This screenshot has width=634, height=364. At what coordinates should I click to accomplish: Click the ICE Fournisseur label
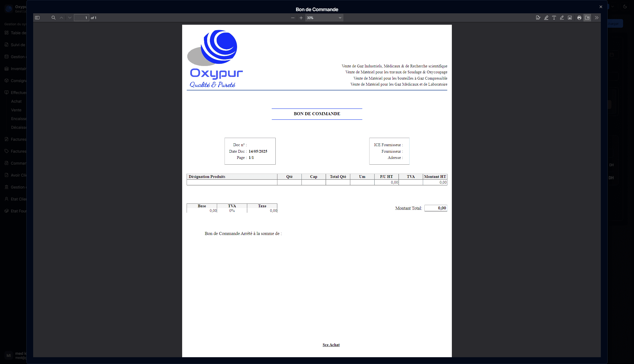[x=388, y=145]
